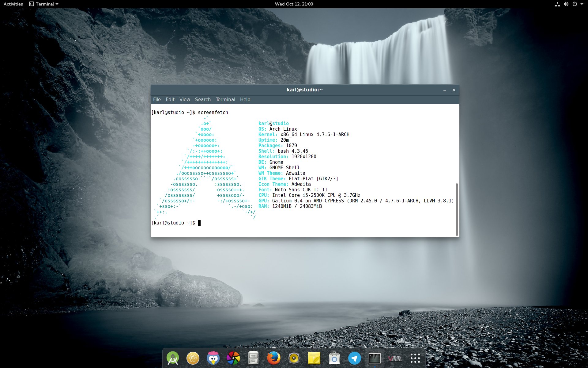This screenshot has width=588, height=368.
Task: Open the Terminal app menu in top bar
Action: pyautogui.click(x=44, y=4)
